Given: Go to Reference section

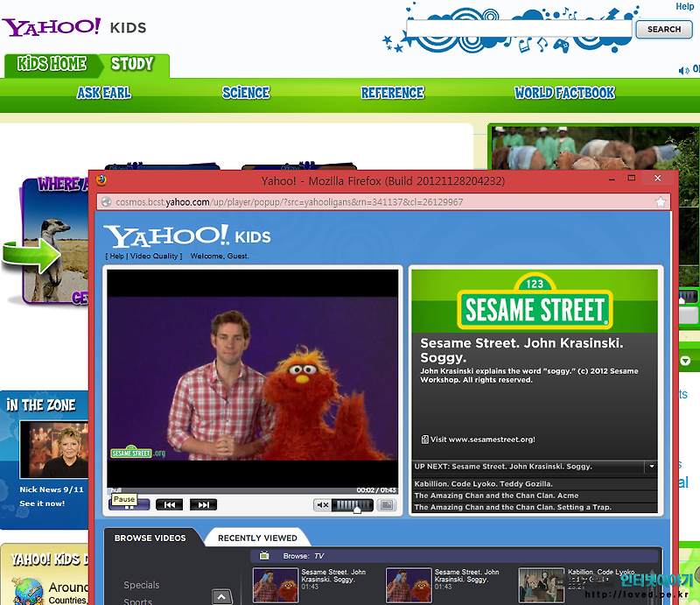Looking at the screenshot, I should (x=392, y=93).
